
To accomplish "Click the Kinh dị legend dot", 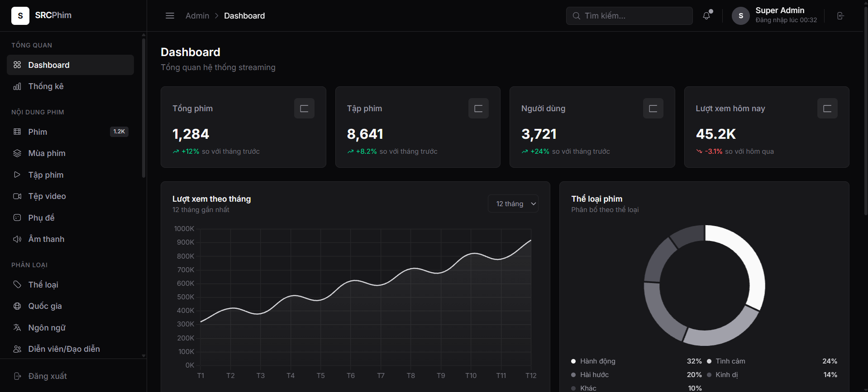I will 709,375.
